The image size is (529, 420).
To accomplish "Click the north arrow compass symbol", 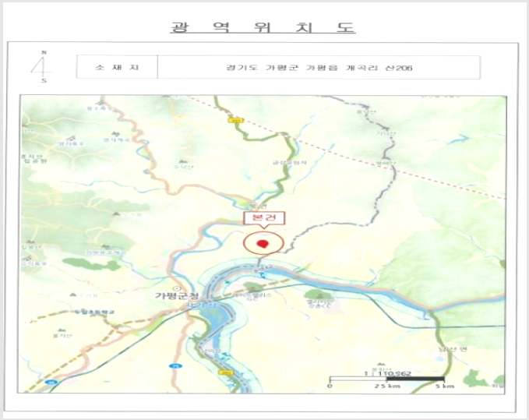I will point(43,66).
